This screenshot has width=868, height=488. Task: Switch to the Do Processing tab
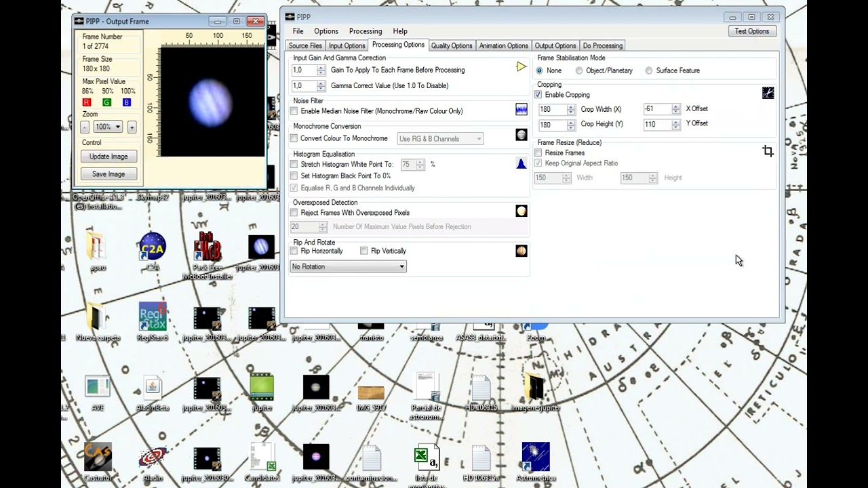(603, 45)
